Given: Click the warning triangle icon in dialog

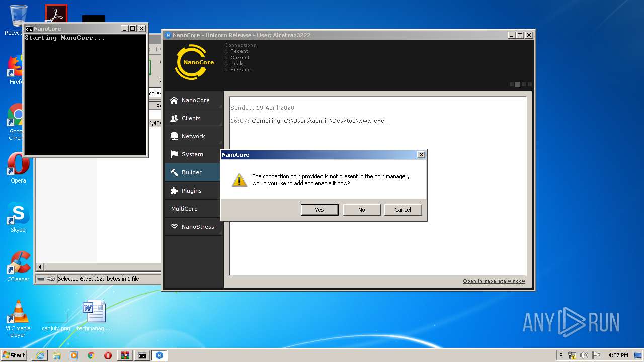Looking at the screenshot, I should click(x=239, y=180).
